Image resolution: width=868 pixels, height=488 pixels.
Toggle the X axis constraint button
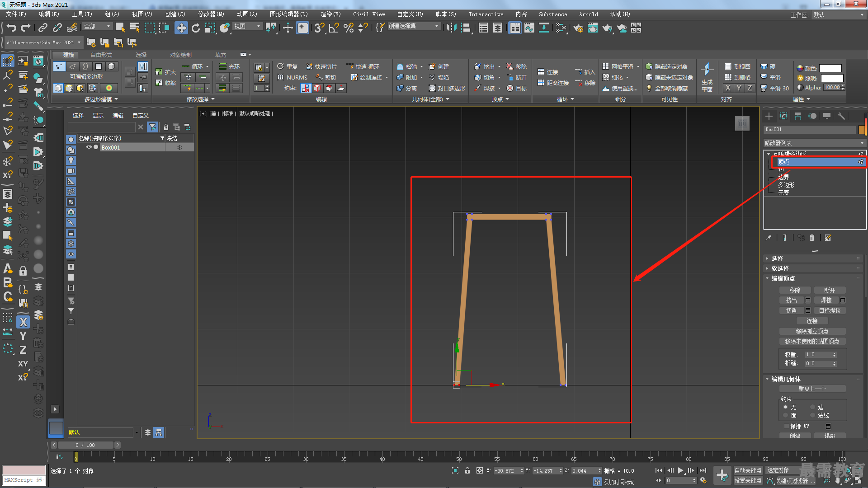24,322
